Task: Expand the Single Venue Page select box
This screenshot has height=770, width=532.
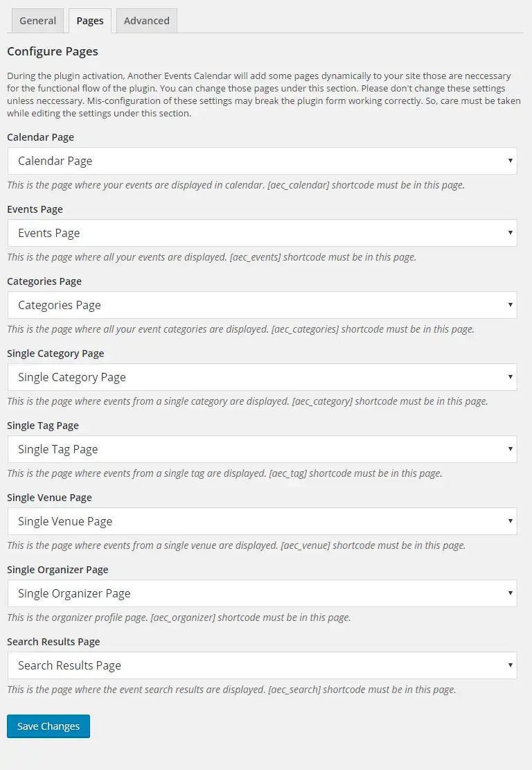Action: pos(262,521)
